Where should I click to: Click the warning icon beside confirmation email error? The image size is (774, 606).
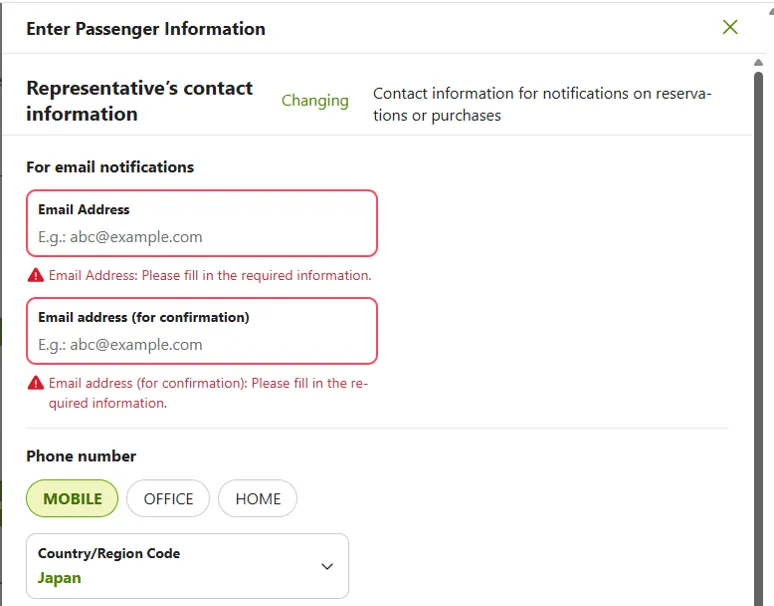click(36, 383)
